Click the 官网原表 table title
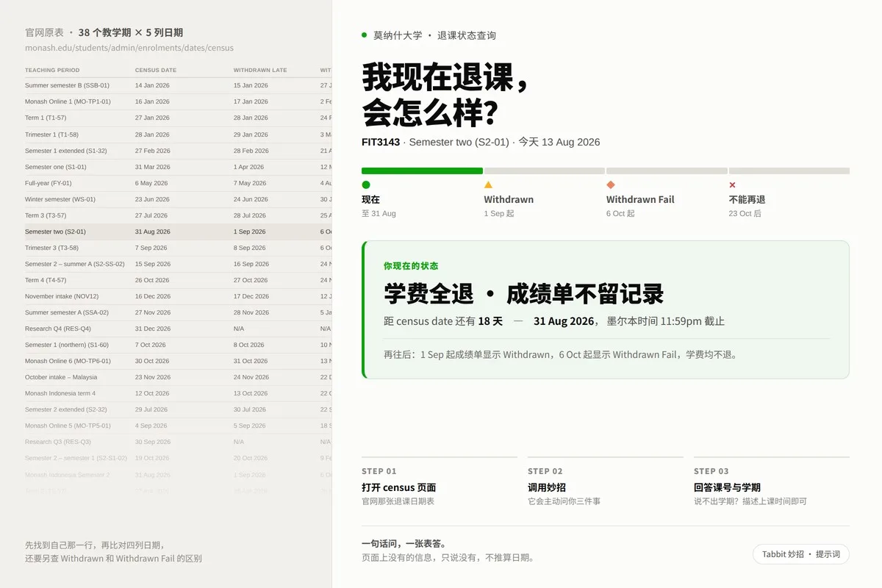The height and width of the screenshot is (588, 882). coord(44,32)
